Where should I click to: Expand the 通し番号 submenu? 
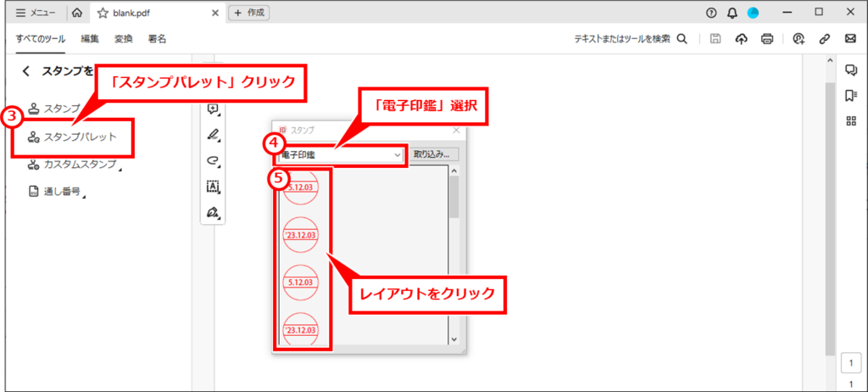point(57,192)
